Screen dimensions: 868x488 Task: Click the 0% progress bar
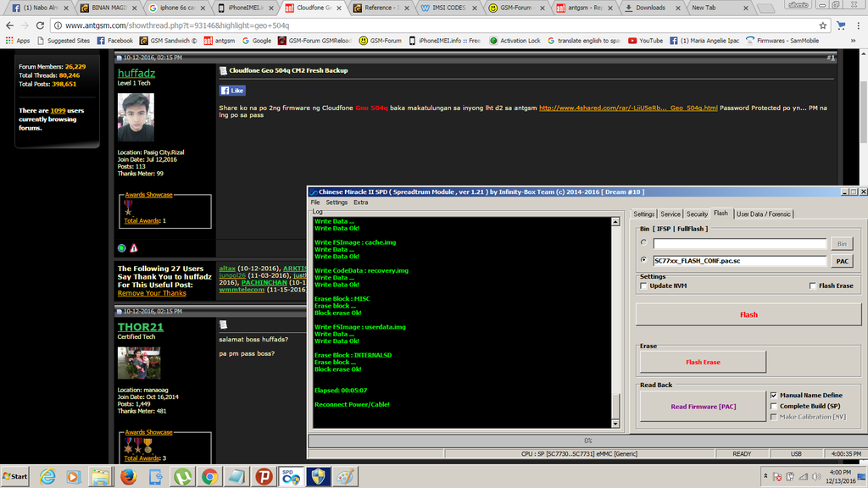pyautogui.click(x=588, y=441)
